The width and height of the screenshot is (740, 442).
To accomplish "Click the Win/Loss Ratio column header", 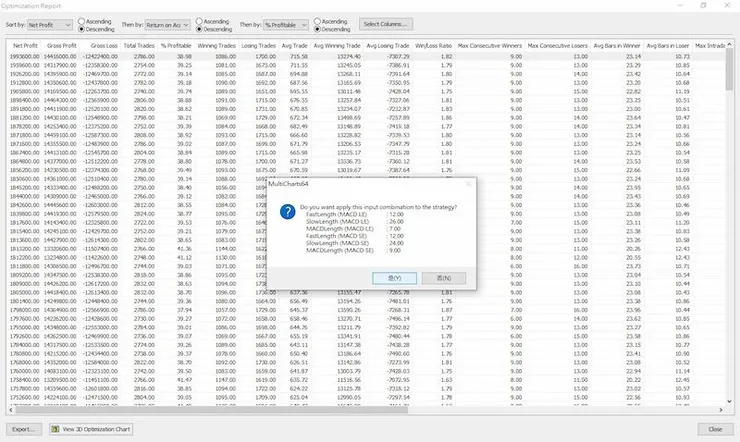I will coord(433,46).
